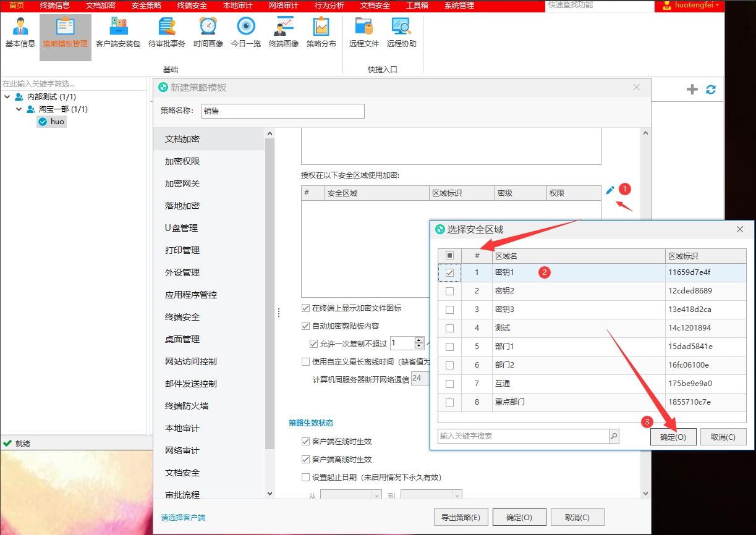
Task: Open the 行为分析 menu
Action: pyautogui.click(x=329, y=6)
